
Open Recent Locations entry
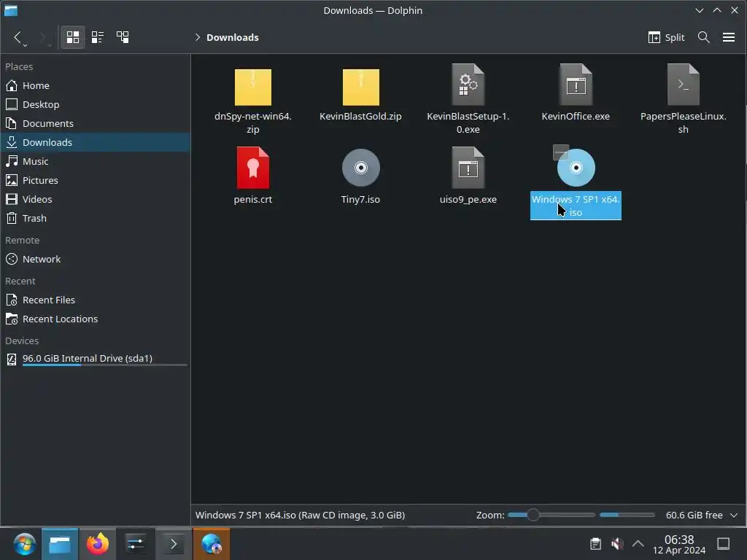[x=96, y=319]
